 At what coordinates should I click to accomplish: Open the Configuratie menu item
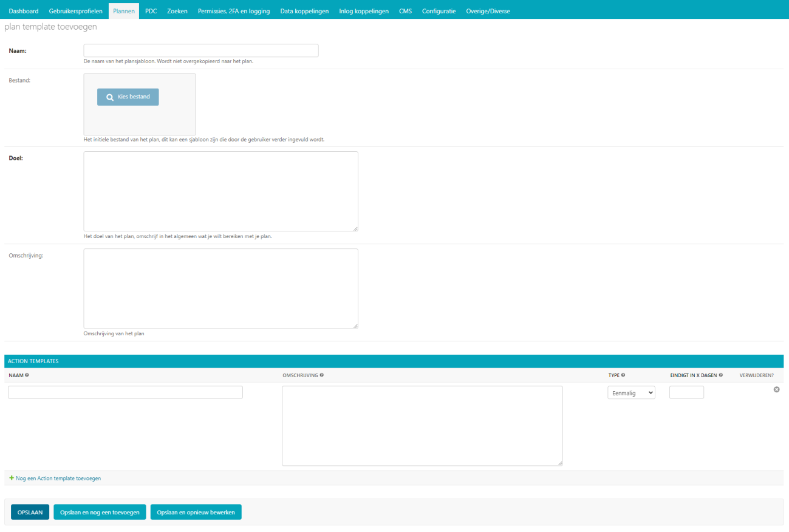(439, 11)
